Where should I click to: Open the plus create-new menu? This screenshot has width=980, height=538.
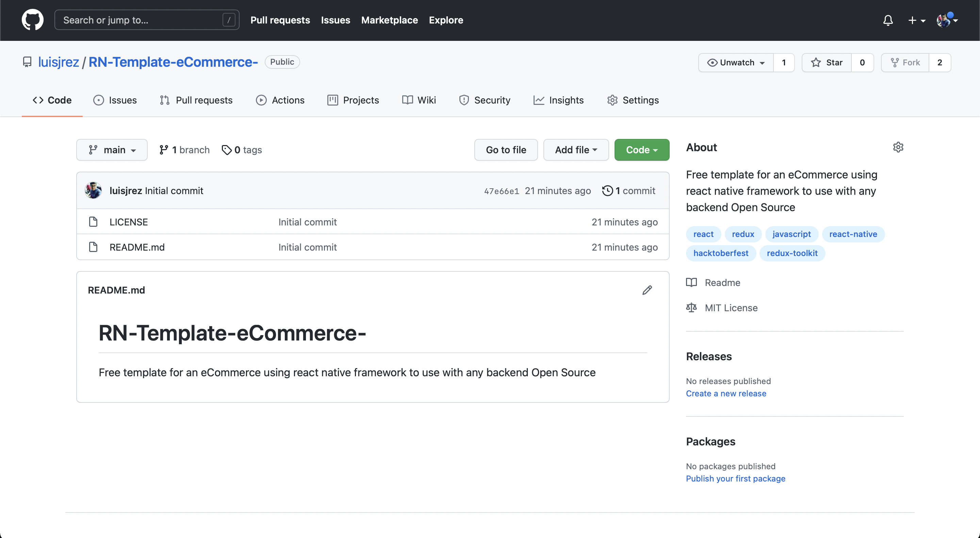pyautogui.click(x=916, y=20)
